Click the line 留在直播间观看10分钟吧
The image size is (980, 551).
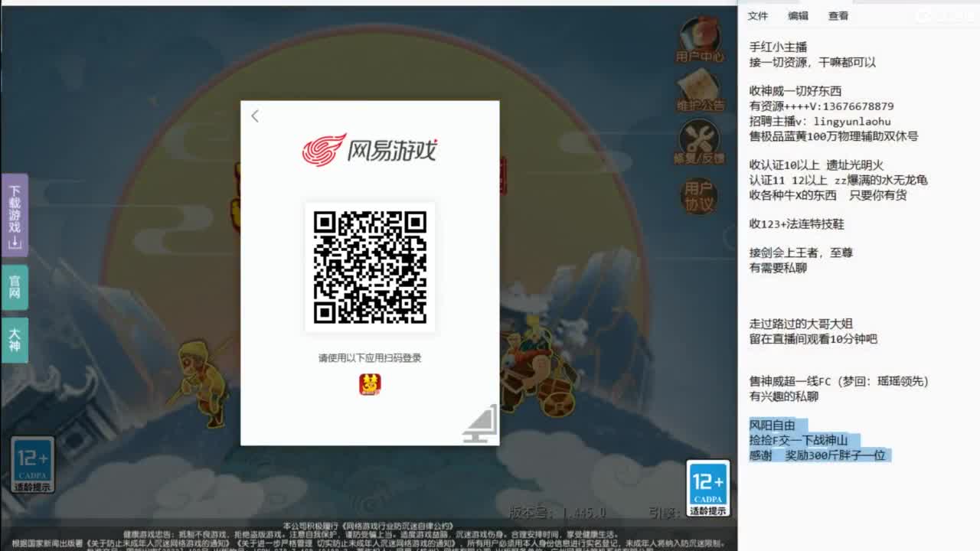[813, 340]
